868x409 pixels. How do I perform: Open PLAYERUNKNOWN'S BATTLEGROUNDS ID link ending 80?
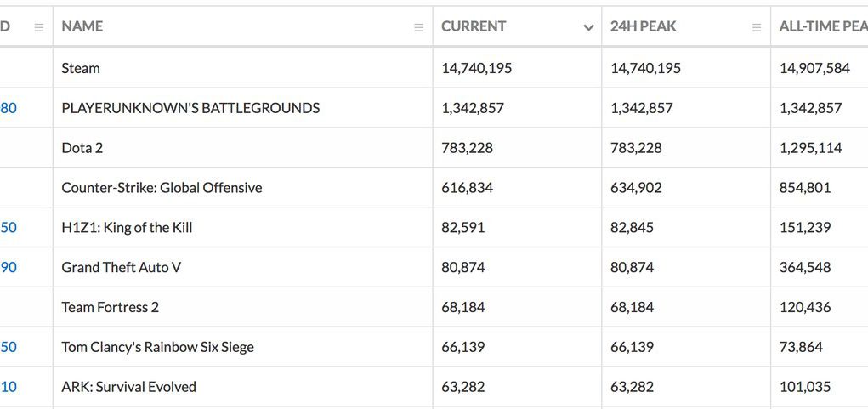(x=9, y=108)
